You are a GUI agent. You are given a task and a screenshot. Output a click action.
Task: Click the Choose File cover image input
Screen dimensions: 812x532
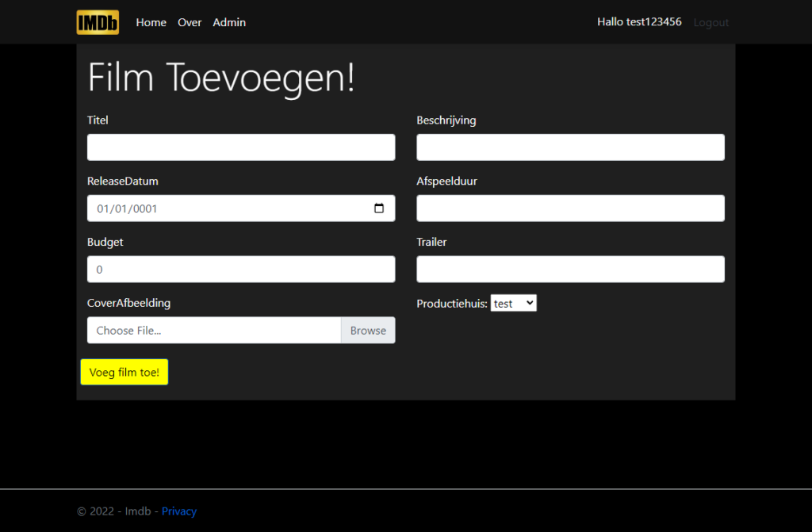click(x=214, y=330)
